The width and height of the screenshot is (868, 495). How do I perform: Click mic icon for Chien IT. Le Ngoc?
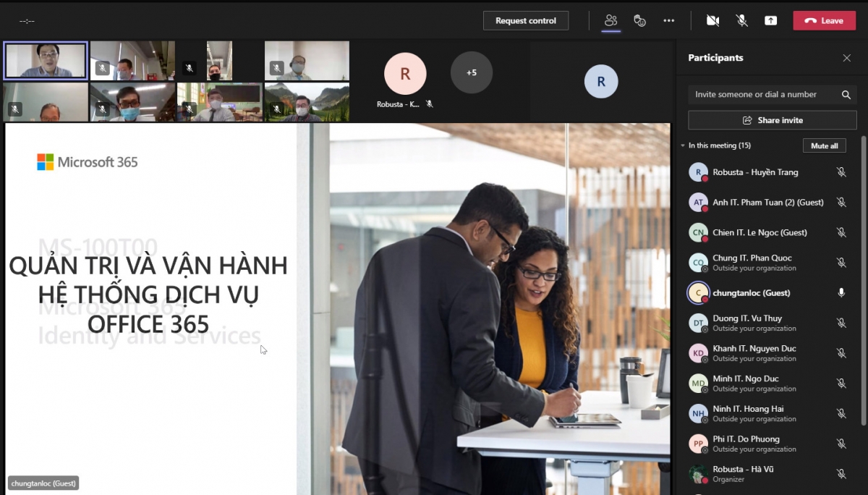[x=841, y=232]
